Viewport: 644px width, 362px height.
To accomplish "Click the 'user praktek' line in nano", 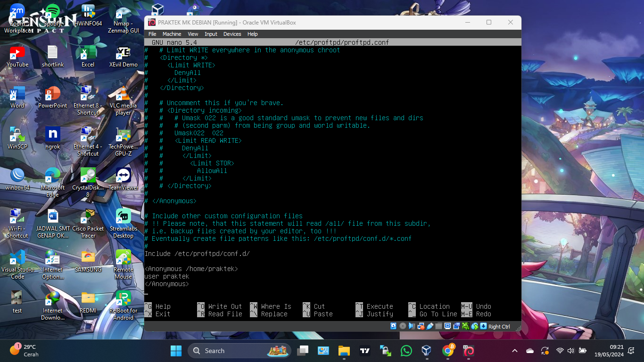I will pyautogui.click(x=167, y=276).
